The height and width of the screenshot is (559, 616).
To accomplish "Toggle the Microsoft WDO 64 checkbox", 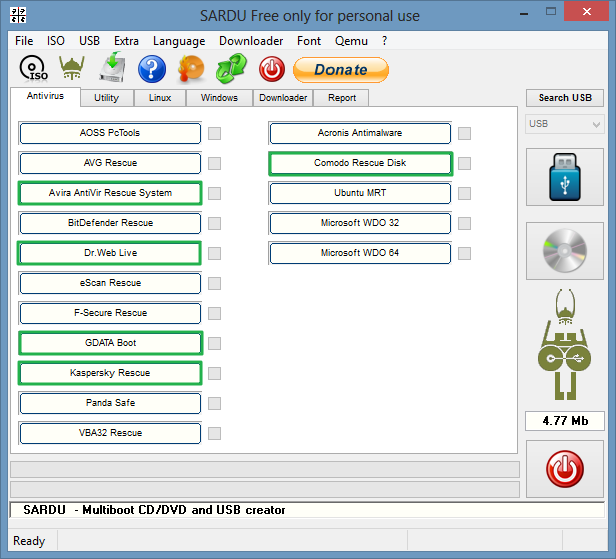I will point(464,253).
